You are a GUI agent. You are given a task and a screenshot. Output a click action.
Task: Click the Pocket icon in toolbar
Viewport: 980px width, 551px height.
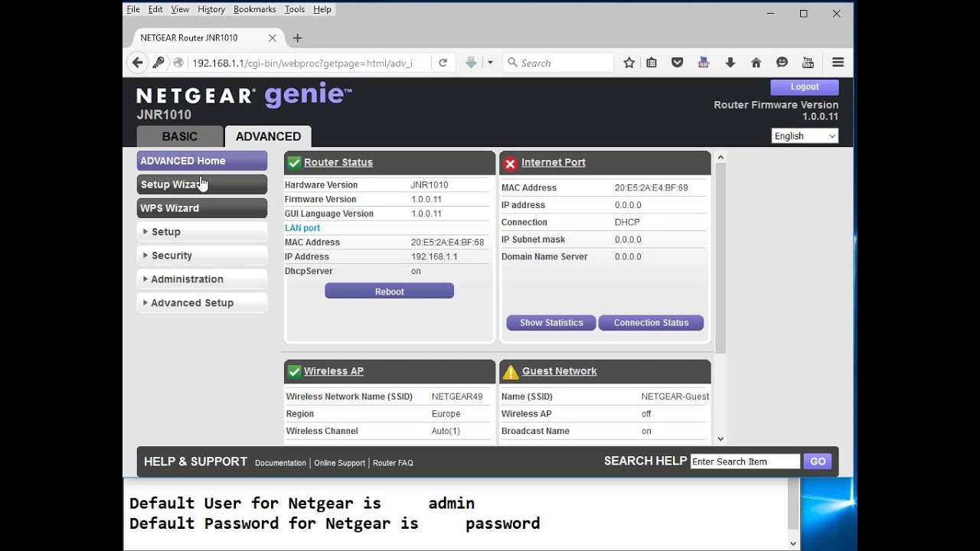677,63
